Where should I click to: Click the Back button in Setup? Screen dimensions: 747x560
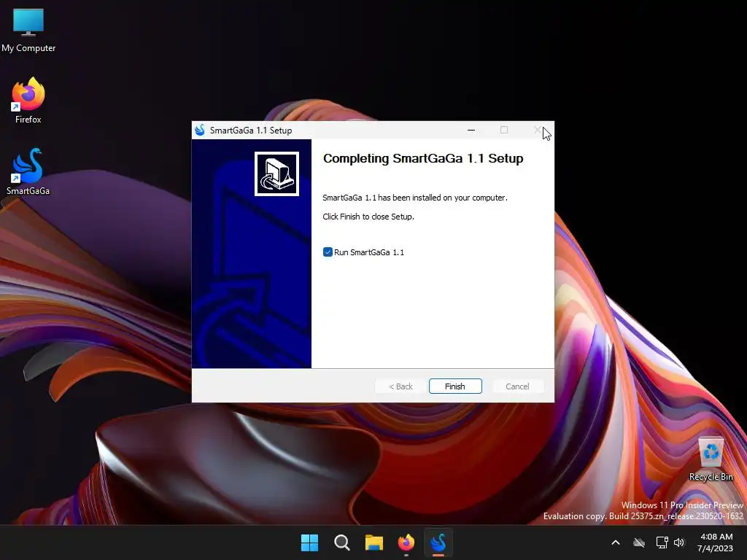[x=400, y=386]
